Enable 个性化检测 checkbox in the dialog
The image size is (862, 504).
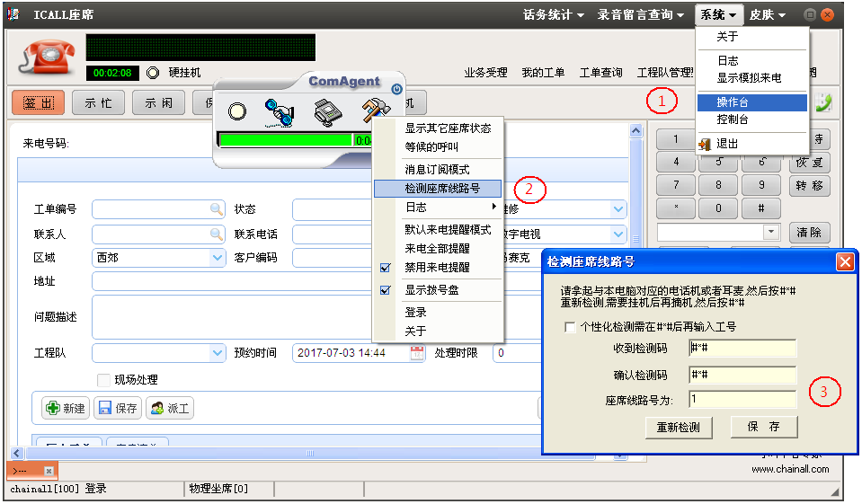coord(570,327)
